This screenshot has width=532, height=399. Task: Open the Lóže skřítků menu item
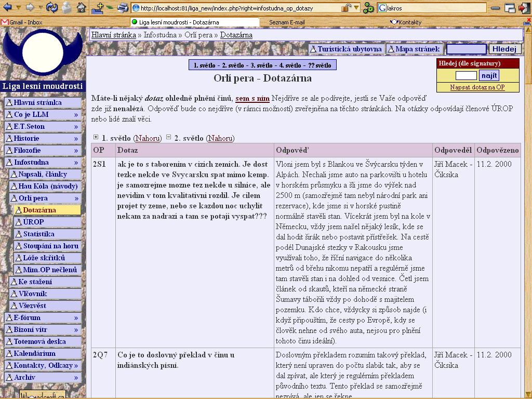[x=48, y=258]
